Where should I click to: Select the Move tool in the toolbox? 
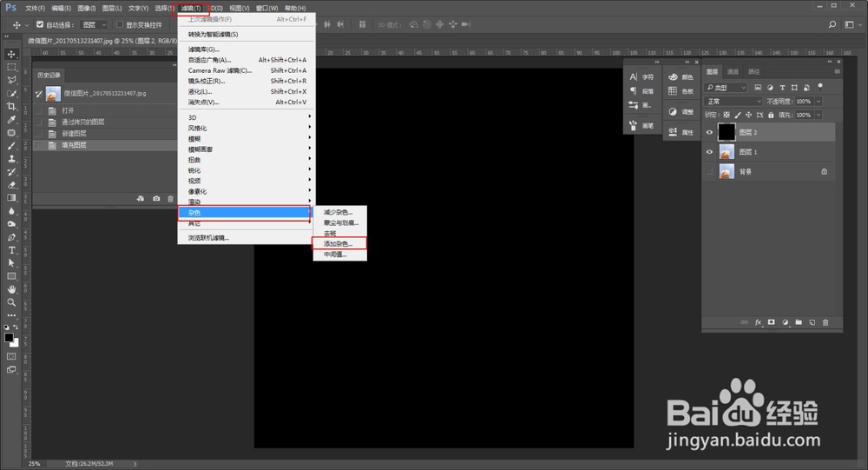11,55
